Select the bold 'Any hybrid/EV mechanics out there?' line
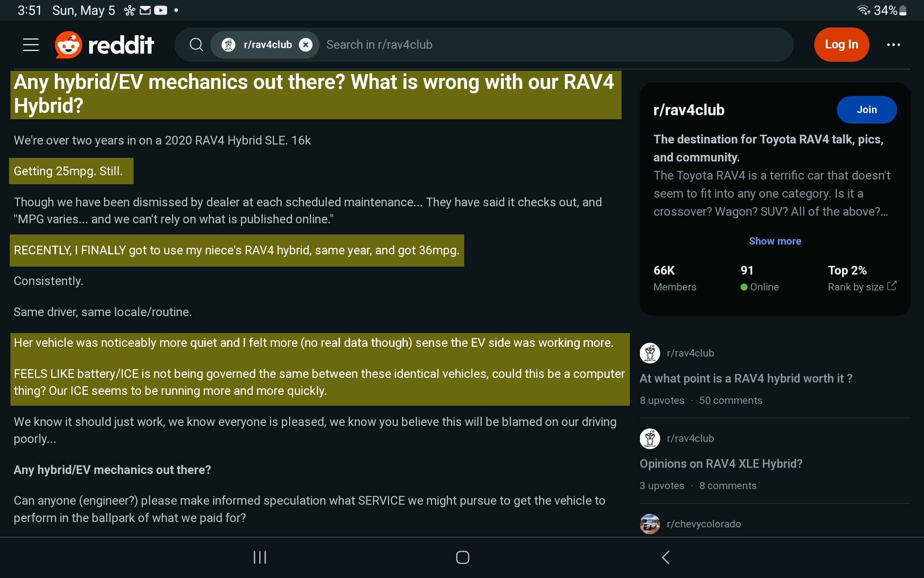This screenshot has width=924, height=578. (112, 470)
